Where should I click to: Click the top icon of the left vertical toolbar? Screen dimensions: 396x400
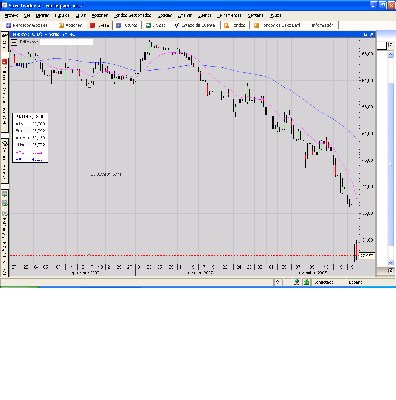(x=4, y=35)
